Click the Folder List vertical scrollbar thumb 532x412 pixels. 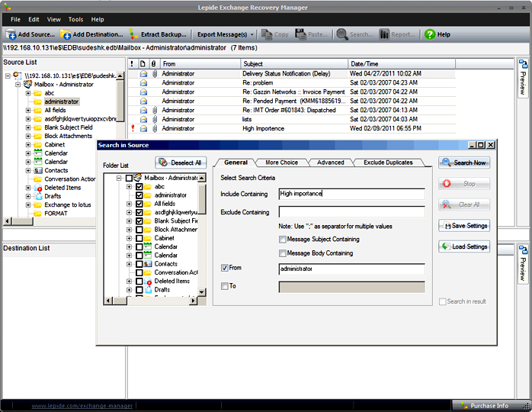coord(201,198)
